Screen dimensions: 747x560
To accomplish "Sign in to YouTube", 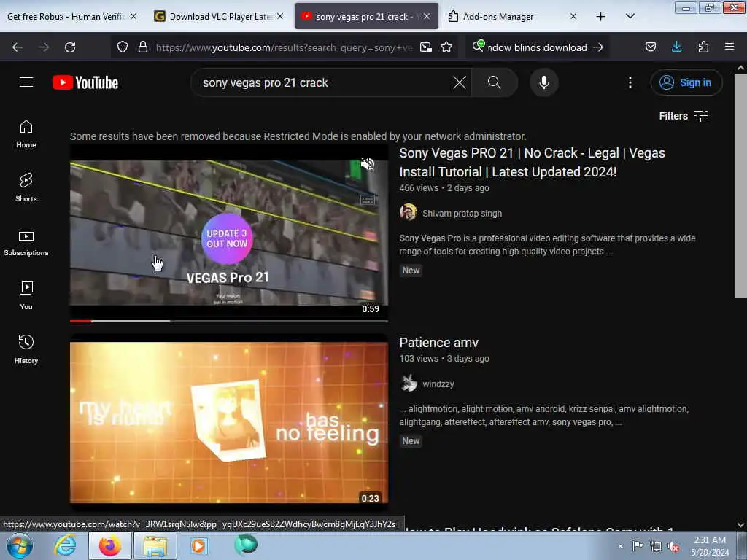I will tap(686, 82).
